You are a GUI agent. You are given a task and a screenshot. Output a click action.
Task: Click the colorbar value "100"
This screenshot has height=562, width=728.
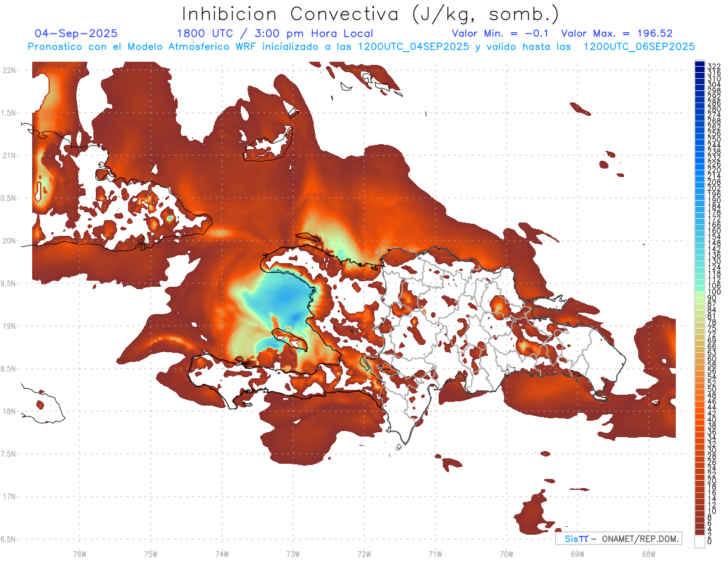coord(714,292)
